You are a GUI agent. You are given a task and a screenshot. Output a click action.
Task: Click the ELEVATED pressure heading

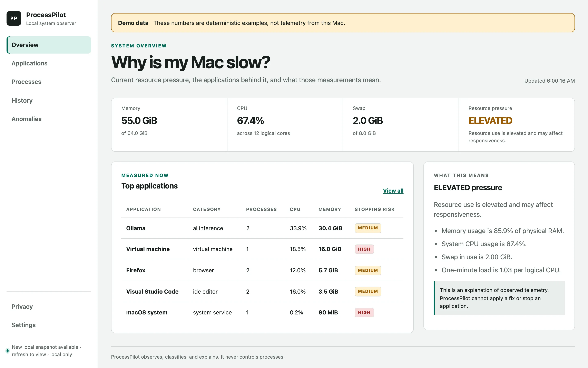click(x=468, y=188)
